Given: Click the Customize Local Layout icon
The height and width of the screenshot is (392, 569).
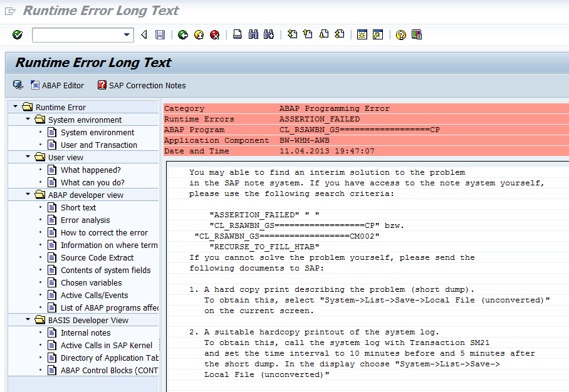Looking at the screenshot, I should click(x=417, y=35).
